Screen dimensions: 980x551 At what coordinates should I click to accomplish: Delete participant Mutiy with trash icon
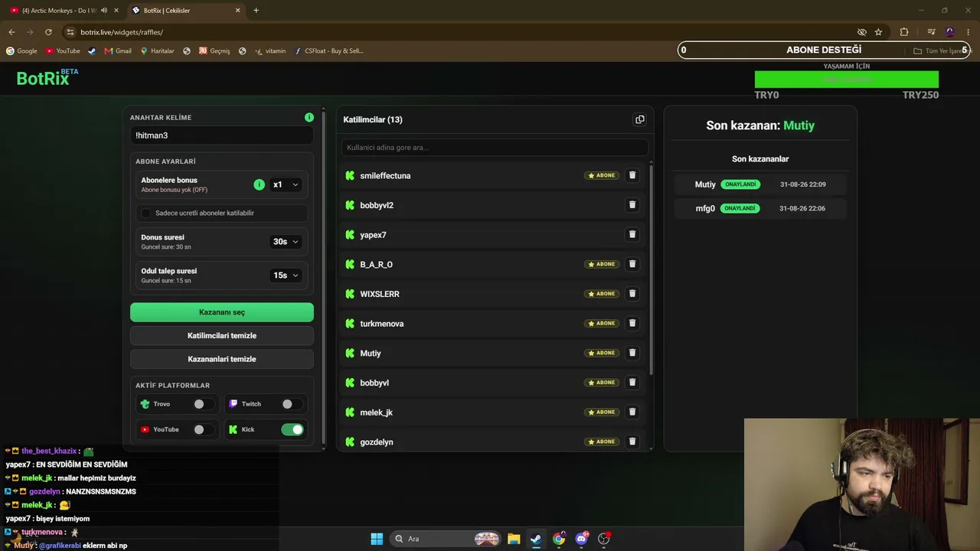point(632,353)
